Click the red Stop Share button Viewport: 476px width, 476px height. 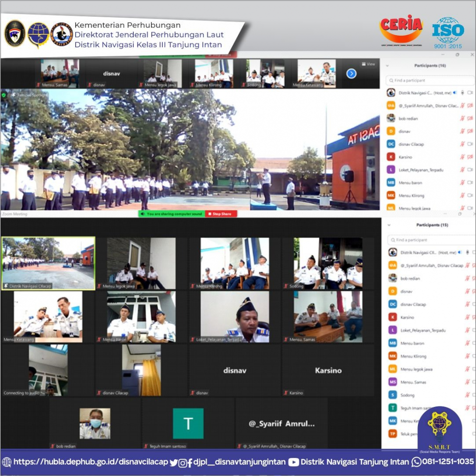(x=221, y=214)
